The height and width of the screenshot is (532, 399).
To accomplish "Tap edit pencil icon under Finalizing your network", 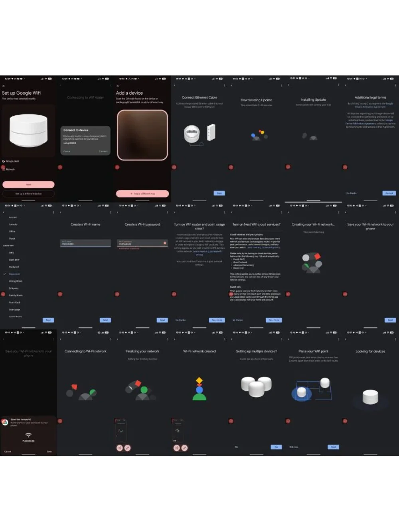I will point(127,448).
